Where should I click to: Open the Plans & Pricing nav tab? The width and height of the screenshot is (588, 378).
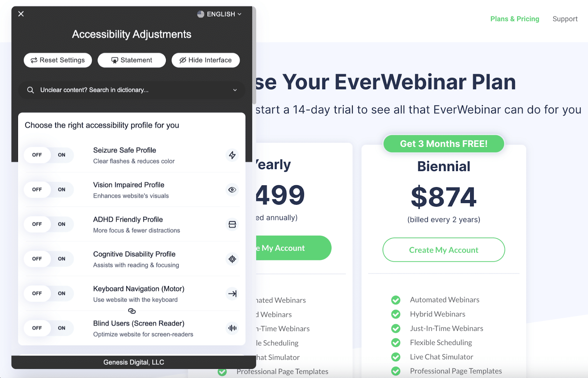[x=514, y=19]
